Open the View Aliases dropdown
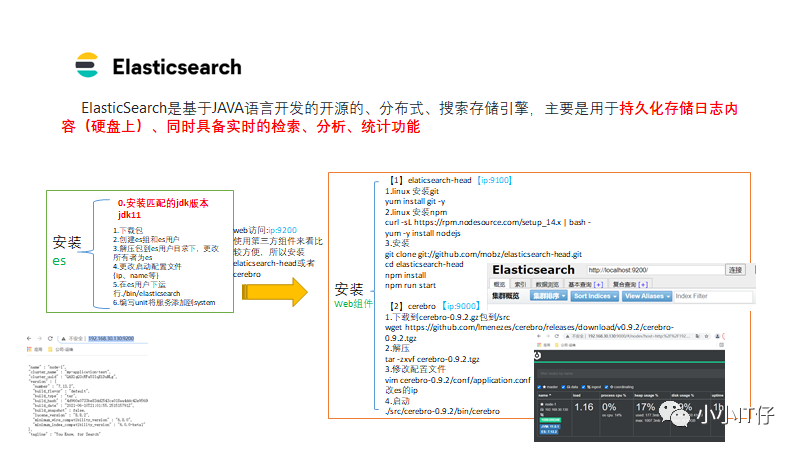Image resolution: width=800 pixels, height=450 pixels. 647,296
